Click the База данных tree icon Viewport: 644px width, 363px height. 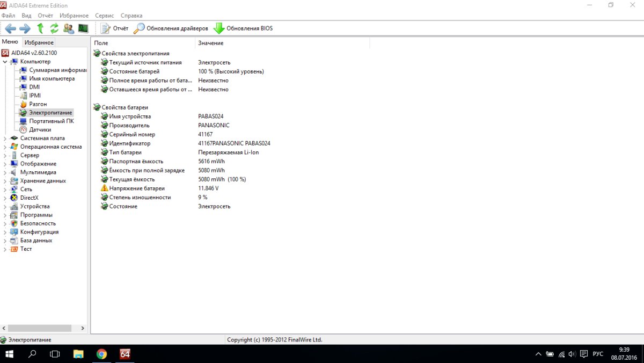coord(14,241)
